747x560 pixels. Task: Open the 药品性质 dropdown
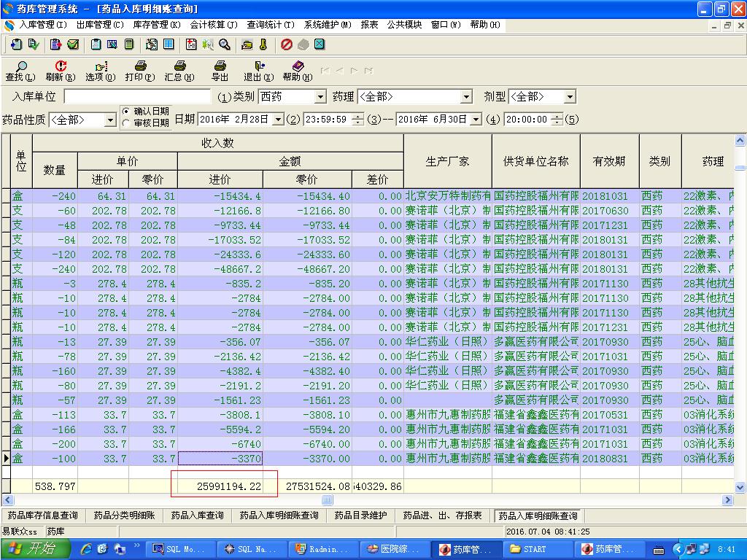110,120
